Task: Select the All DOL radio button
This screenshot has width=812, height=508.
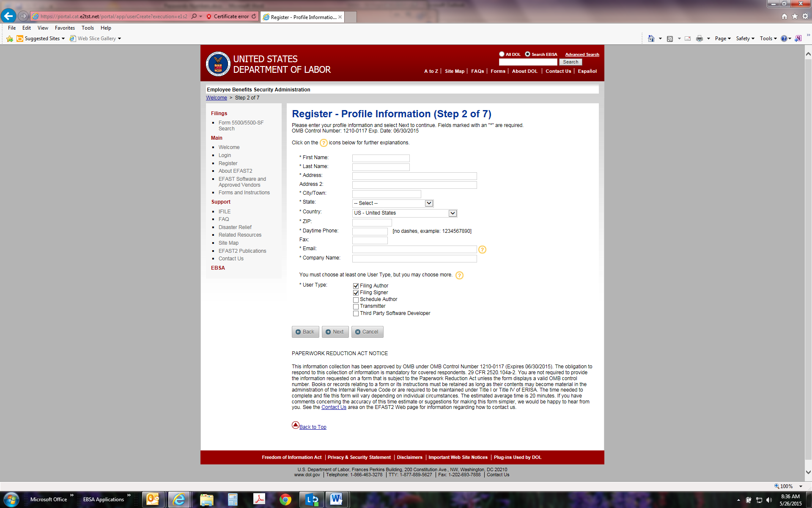Action: click(502, 54)
